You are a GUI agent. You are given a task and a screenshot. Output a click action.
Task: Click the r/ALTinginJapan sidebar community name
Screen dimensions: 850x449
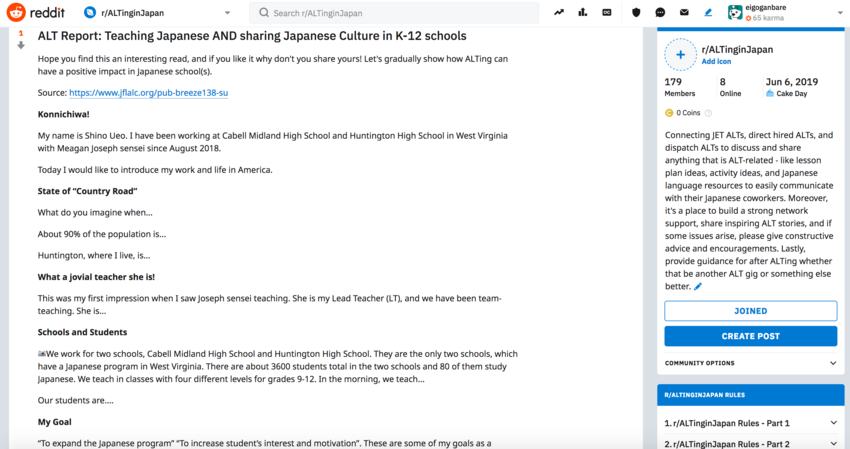coord(737,49)
